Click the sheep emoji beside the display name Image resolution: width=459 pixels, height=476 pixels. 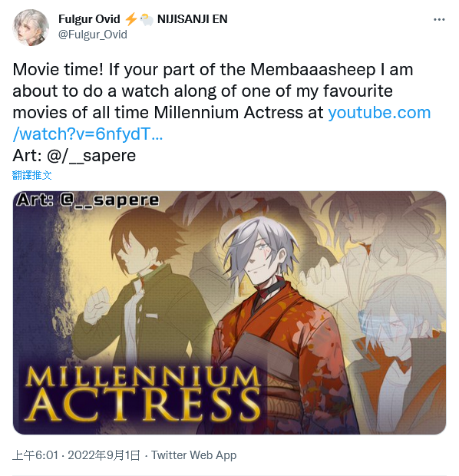147,19
